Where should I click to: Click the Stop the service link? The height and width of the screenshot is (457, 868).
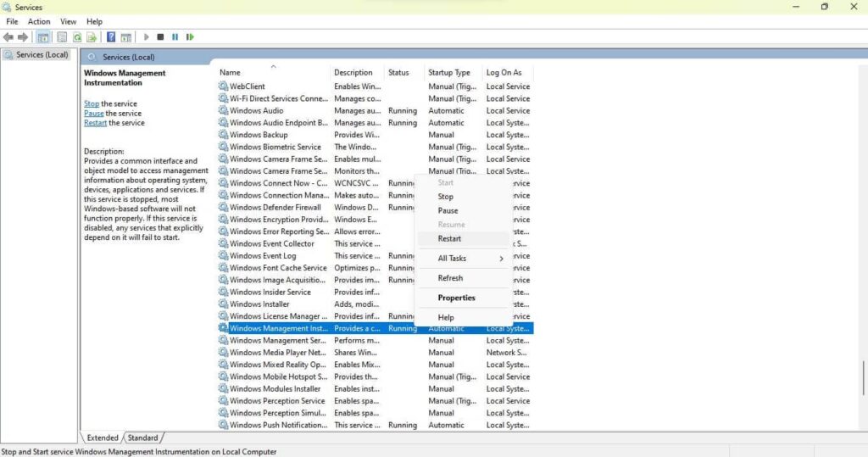(x=91, y=103)
